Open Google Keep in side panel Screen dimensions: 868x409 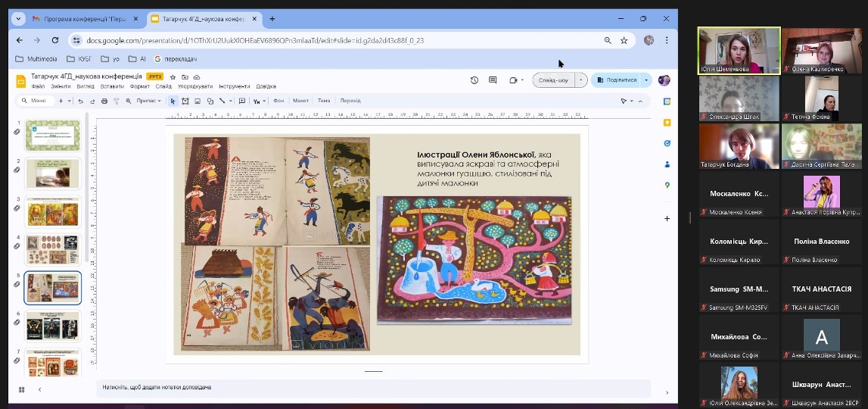[x=667, y=122]
